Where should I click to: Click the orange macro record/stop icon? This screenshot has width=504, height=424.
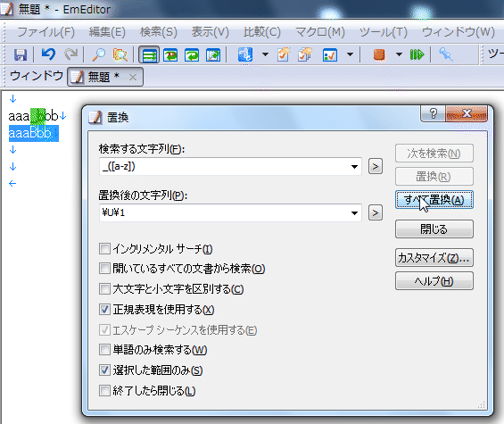[379, 54]
